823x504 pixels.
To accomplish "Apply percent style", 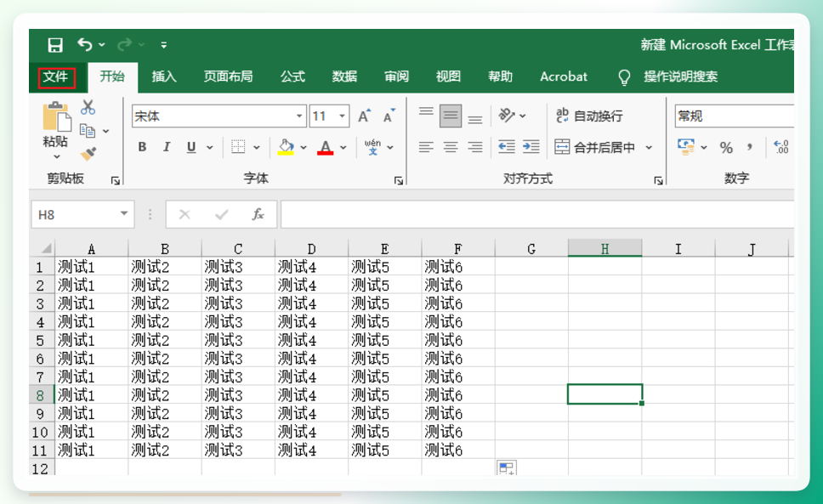I will [x=726, y=148].
